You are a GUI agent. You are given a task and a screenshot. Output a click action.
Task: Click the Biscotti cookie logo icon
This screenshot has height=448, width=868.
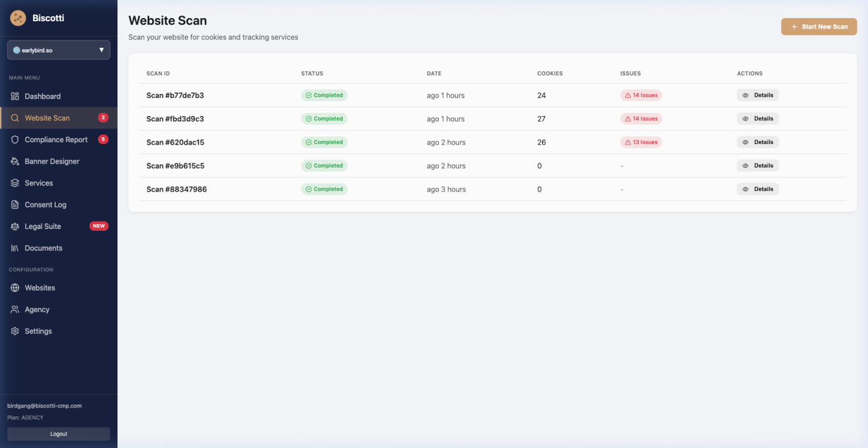[18, 18]
